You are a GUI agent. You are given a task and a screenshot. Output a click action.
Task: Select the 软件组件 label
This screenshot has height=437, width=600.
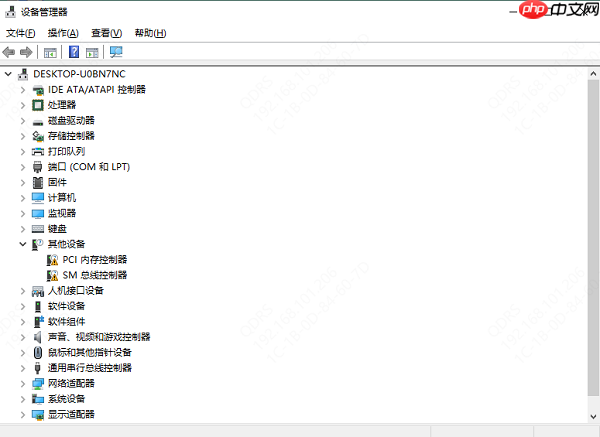pos(67,322)
